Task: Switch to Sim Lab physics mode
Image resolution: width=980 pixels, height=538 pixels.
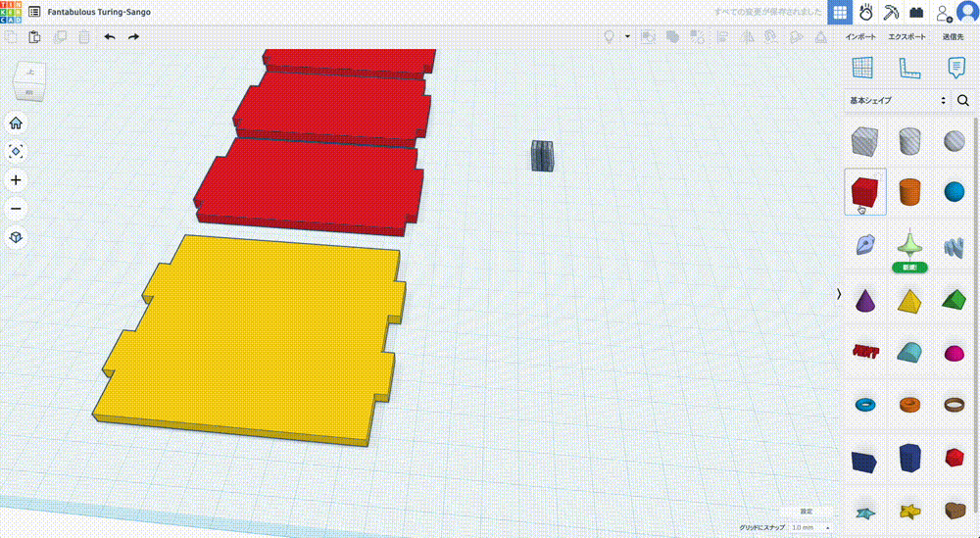Action: [x=866, y=13]
